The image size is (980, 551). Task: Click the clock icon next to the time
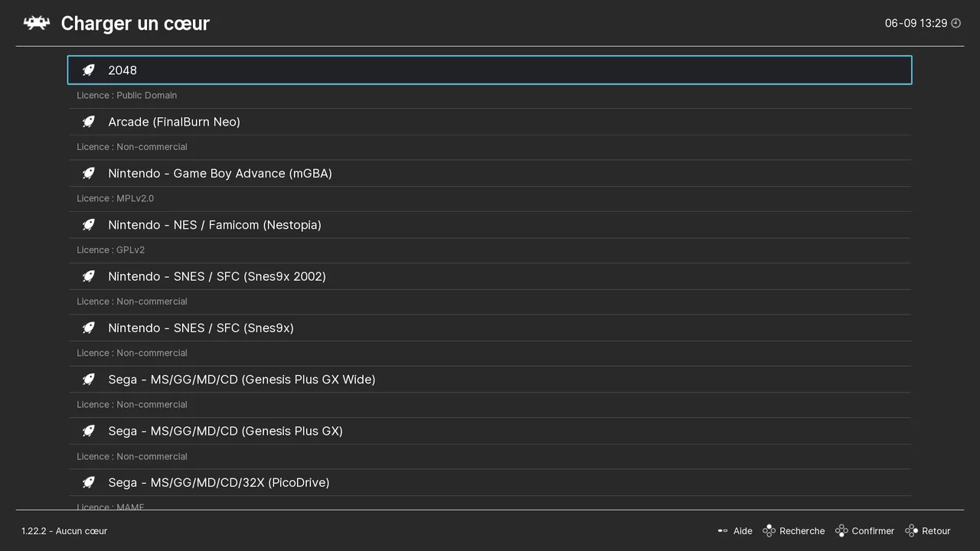coord(955,23)
